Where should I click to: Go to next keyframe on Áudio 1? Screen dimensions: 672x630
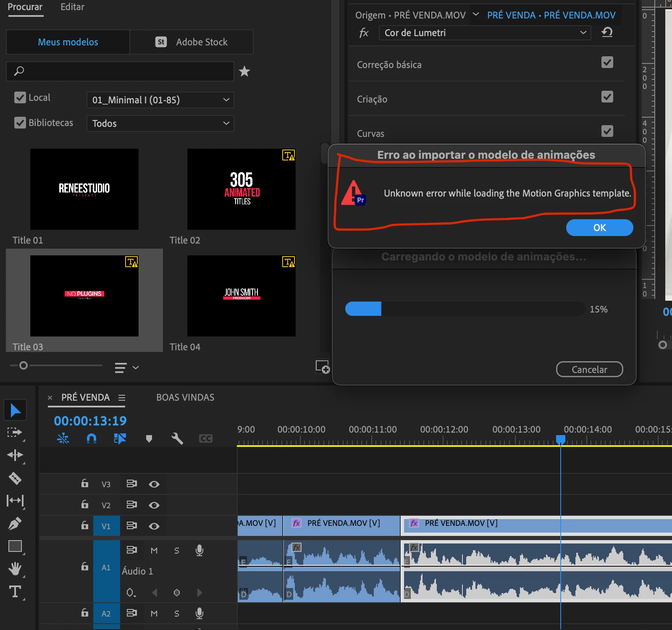coord(199,593)
